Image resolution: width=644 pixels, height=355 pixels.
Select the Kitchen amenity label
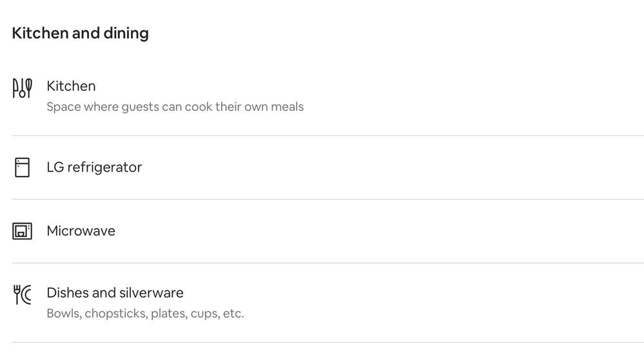71,86
